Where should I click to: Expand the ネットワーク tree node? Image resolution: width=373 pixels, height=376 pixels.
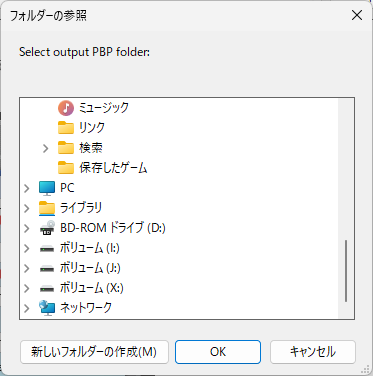[x=27, y=308]
